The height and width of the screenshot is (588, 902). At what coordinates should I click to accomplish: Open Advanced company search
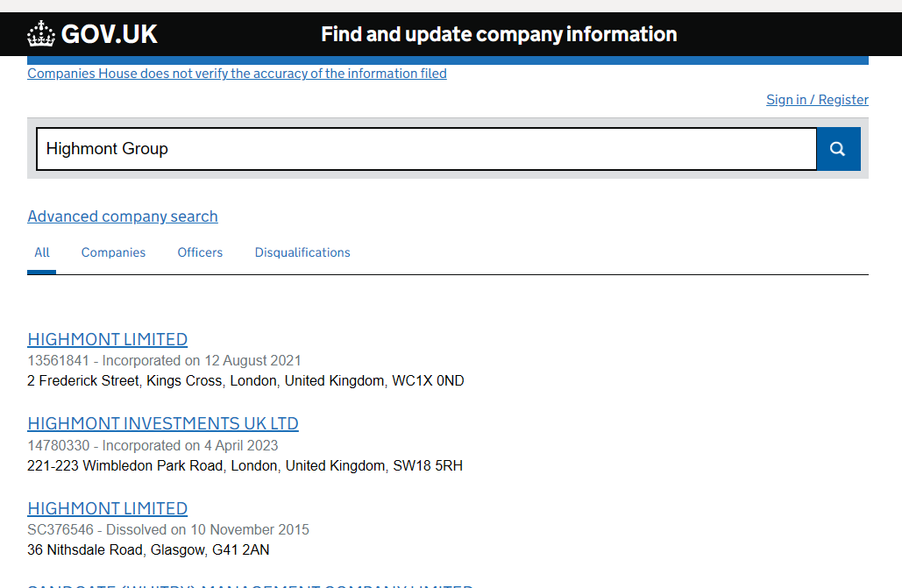tap(123, 216)
